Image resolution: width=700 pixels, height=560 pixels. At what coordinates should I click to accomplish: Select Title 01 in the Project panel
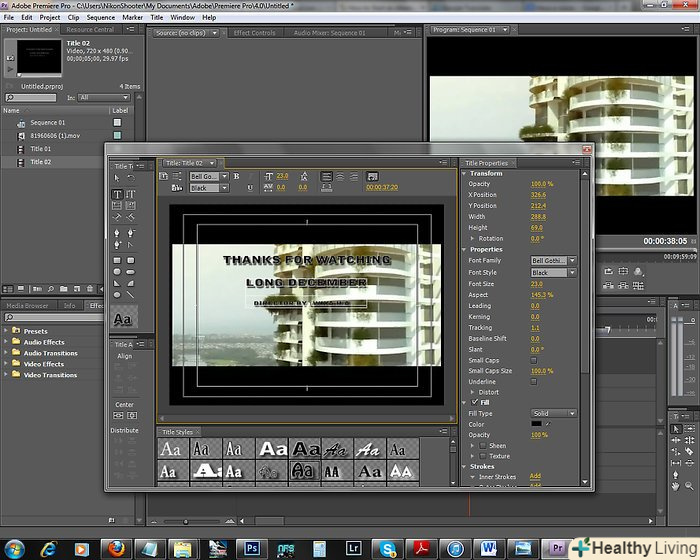pyautogui.click(x=40, y=149)
